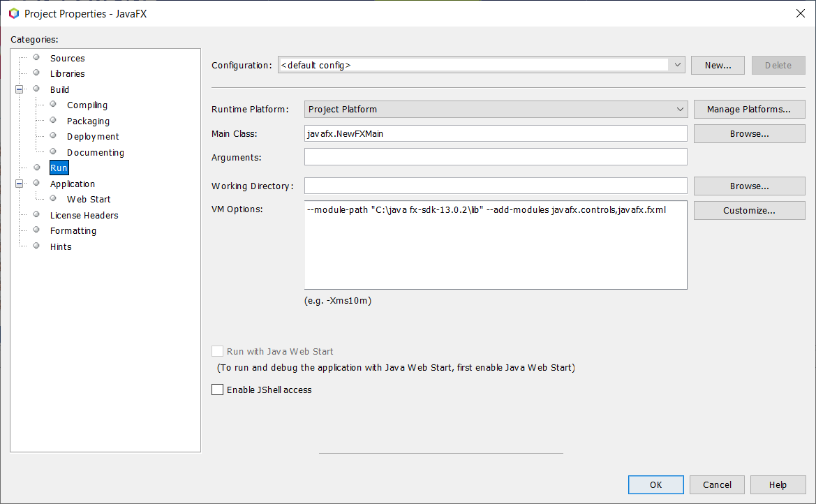Image resolution: width=816 pixels, height=504 pixels.
Task: Select the Run category
Action: (59, 168)
